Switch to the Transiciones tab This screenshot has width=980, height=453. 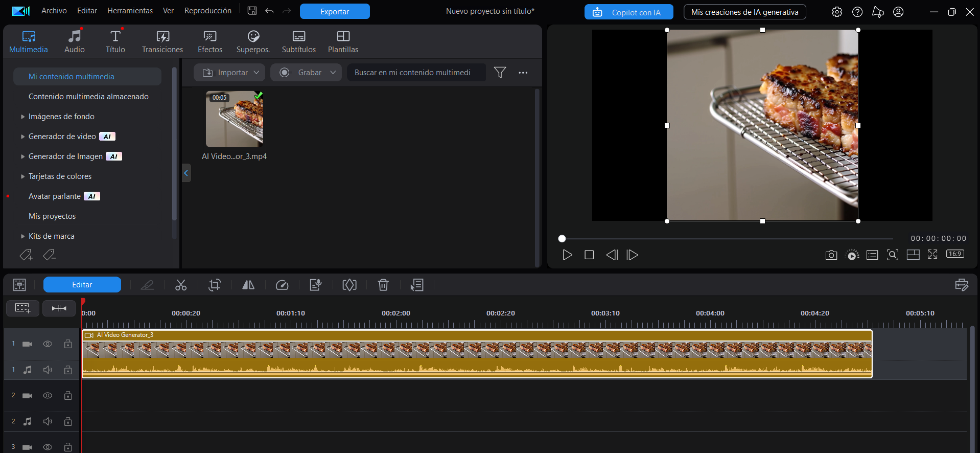click(x=162, y=41)
